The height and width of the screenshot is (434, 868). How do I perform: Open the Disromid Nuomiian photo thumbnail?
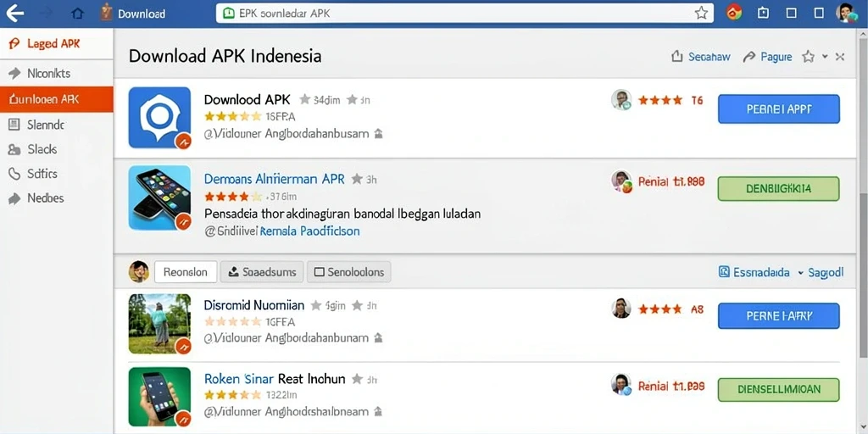[159, 324]
